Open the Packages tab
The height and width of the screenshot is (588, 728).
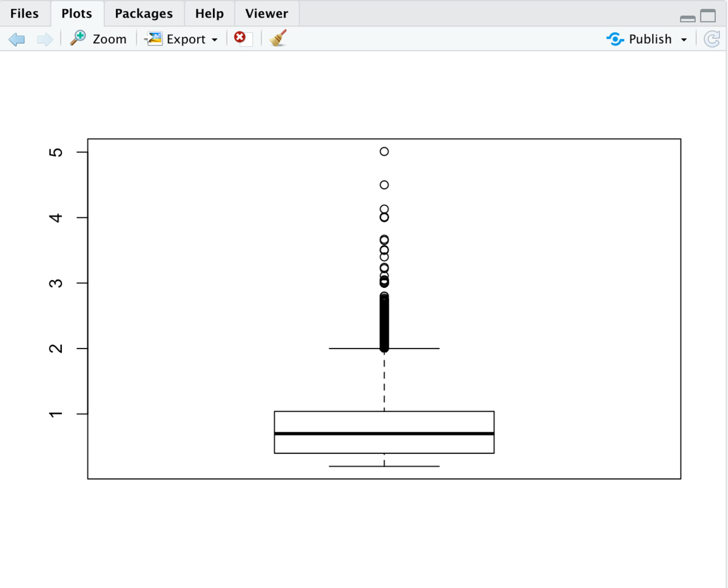pyautogui.click(x=144, y=13)
